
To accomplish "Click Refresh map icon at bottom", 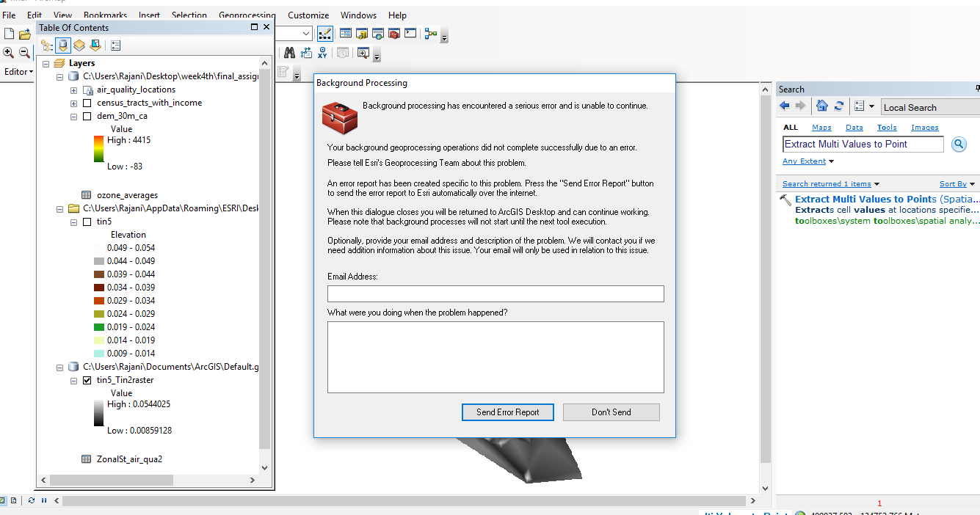I will pos(32,500).
